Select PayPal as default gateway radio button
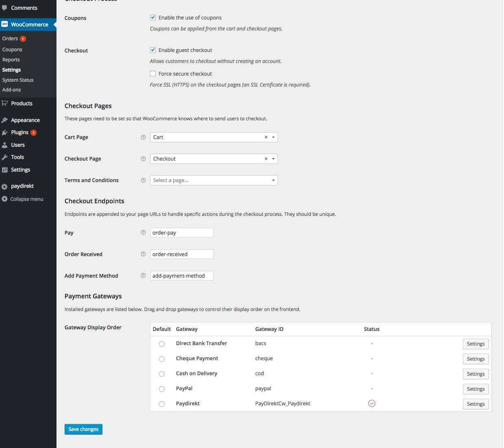 [162, 389]
